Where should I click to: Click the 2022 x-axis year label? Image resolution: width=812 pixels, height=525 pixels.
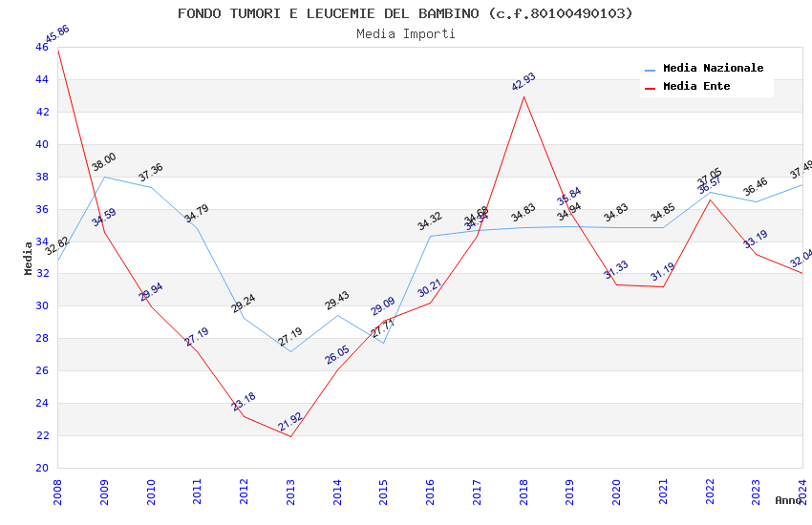tap(710, 492)
